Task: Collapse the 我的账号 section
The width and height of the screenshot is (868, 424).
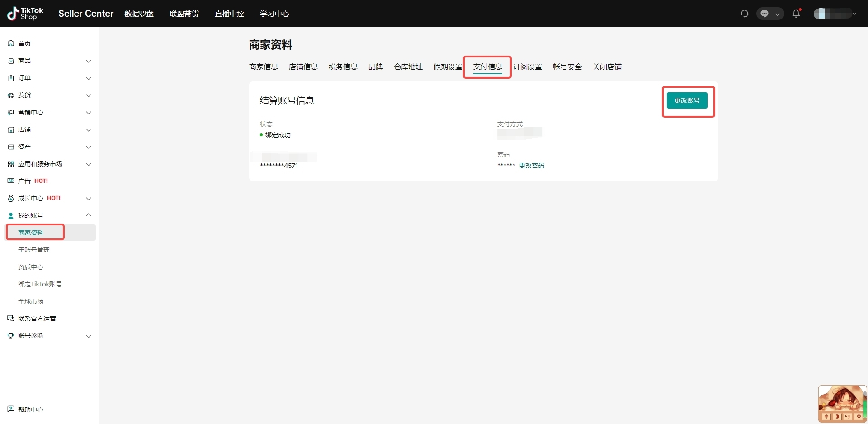Action: pyautogui.click(x=89, y=215)
